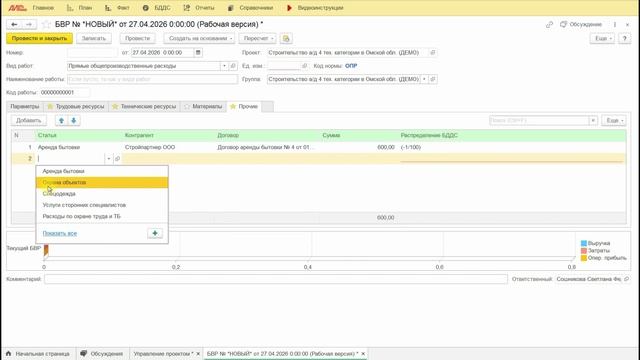
Task: Open the План menu
Action: pos(80,8)
